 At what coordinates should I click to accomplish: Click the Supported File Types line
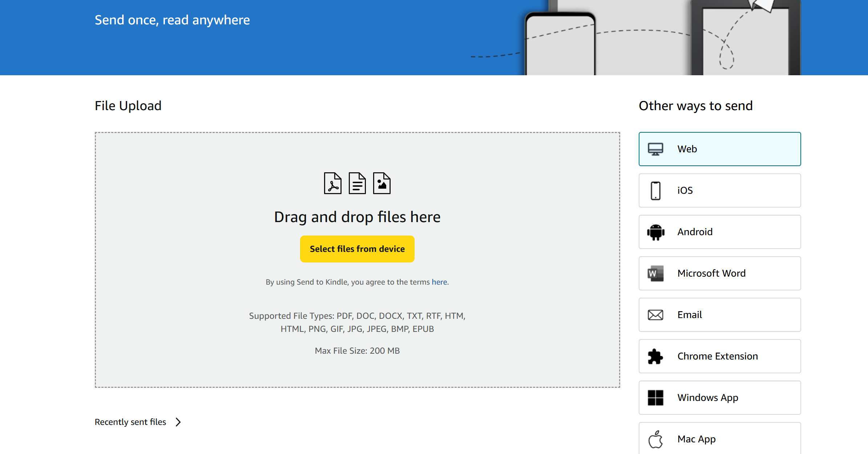(357, 322)
